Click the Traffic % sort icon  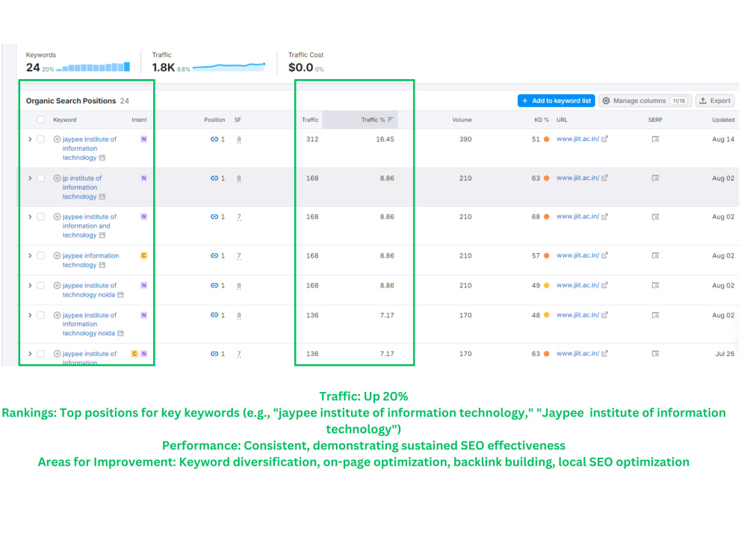391,119
